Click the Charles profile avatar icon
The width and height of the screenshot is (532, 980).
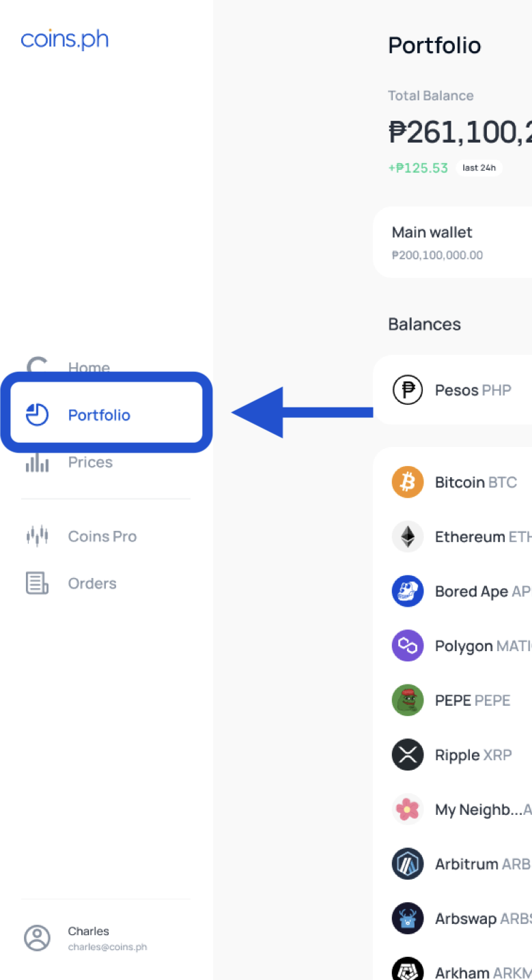37,938
